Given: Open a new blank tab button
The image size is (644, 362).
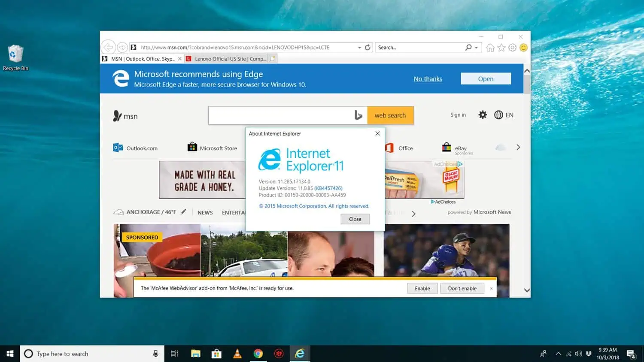Looking at the screenshot, I should pos(273,58).
